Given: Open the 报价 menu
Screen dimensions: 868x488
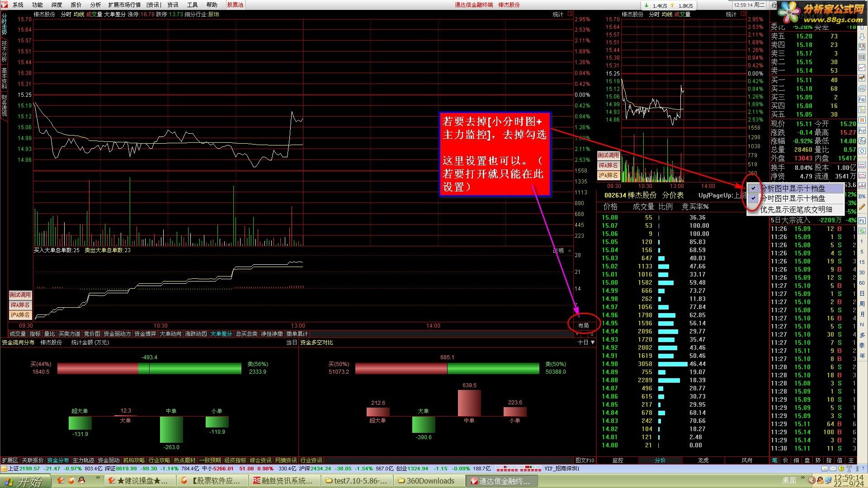Looking at the screenshot, I should (x=76, y=5).
